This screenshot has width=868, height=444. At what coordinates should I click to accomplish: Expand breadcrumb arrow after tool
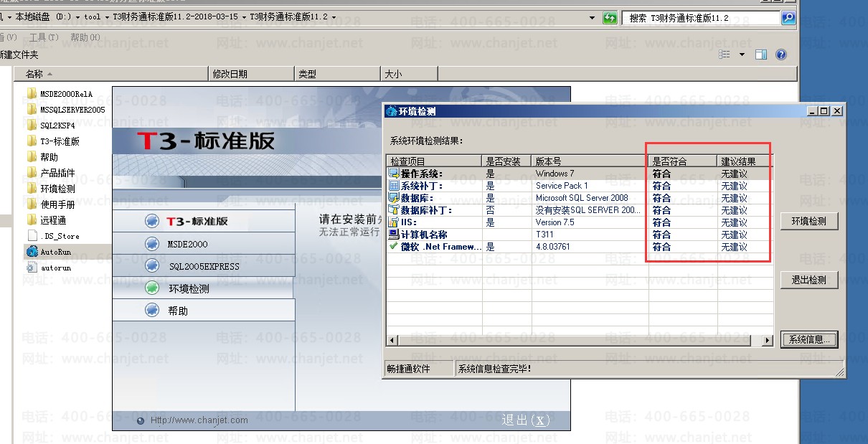pyautogui.click(x=107, y=17)
